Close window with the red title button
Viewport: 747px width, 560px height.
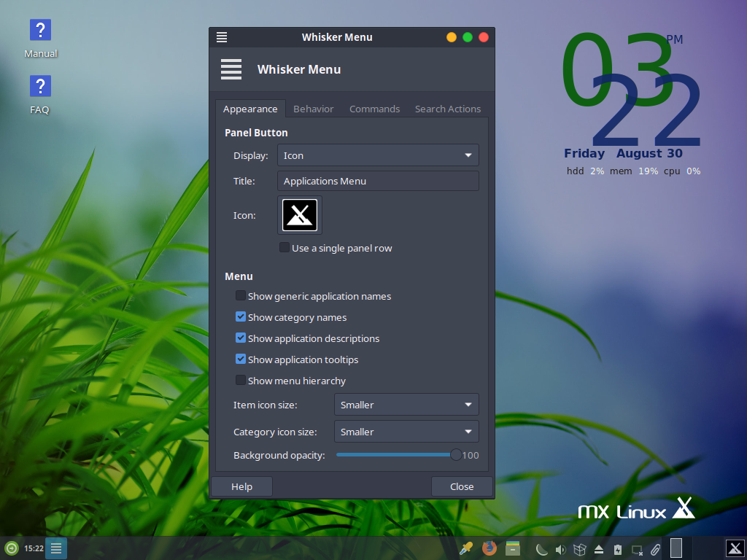[484, 37]
